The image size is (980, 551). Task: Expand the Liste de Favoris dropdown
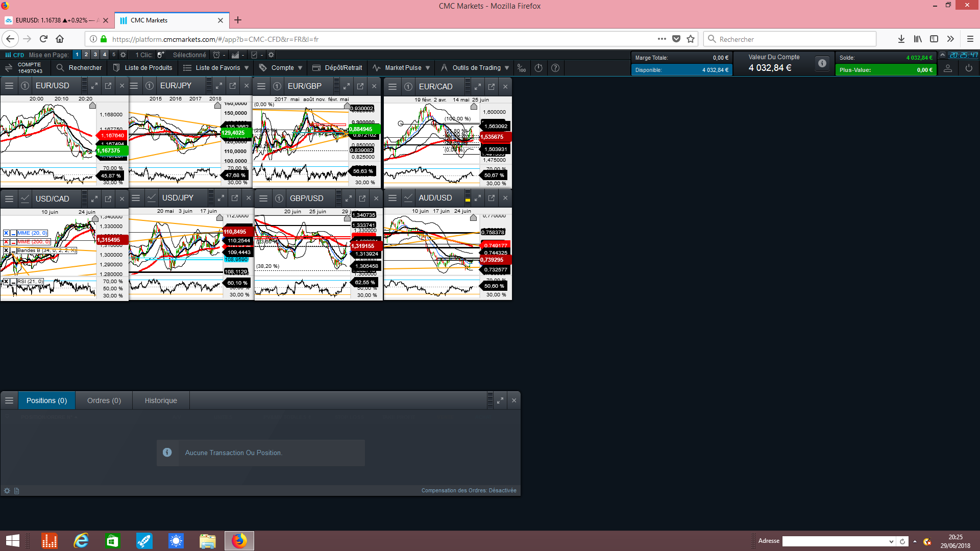tap(247, 68)
